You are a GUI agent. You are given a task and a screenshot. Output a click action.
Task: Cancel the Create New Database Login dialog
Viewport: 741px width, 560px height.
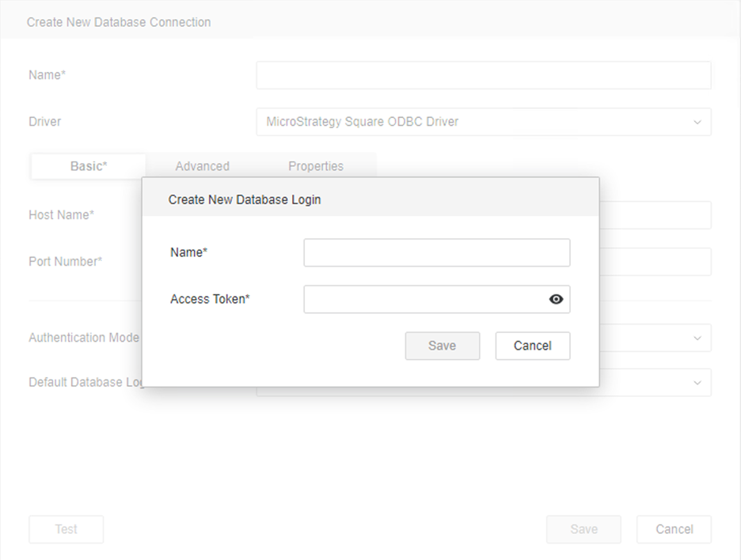tap(532, 346)
